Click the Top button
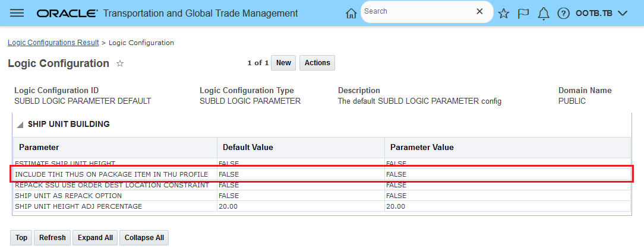644x252 pixels. [21, 238]
